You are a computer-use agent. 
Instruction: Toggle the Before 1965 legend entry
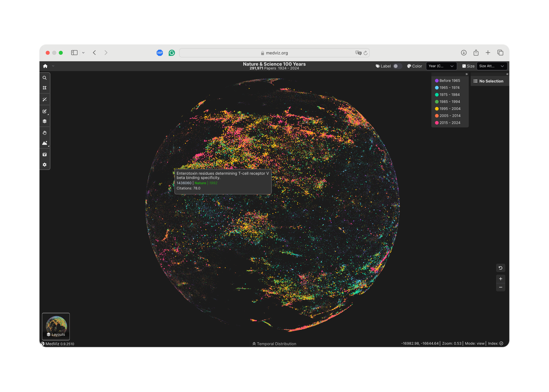point(447,81)
